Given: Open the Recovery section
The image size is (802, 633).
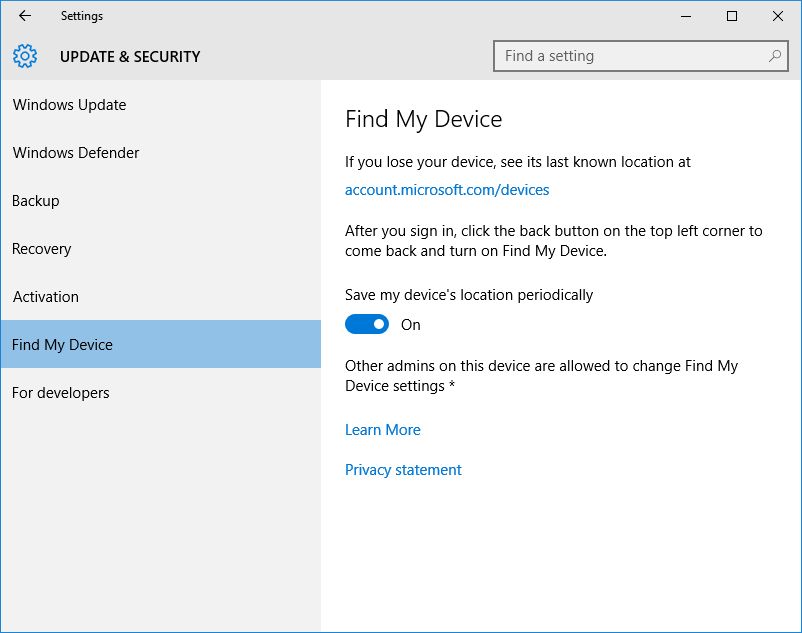Looking at the screenshot, I should click(161, 248).
